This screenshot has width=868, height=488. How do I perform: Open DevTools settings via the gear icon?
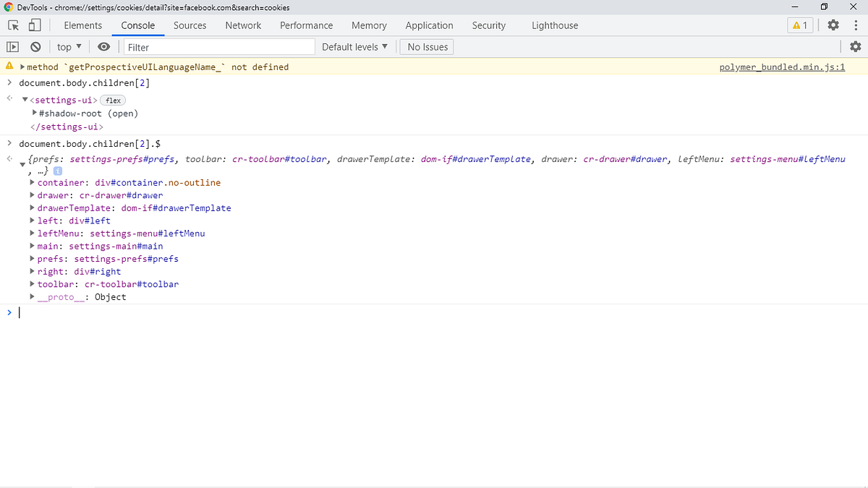833,25
